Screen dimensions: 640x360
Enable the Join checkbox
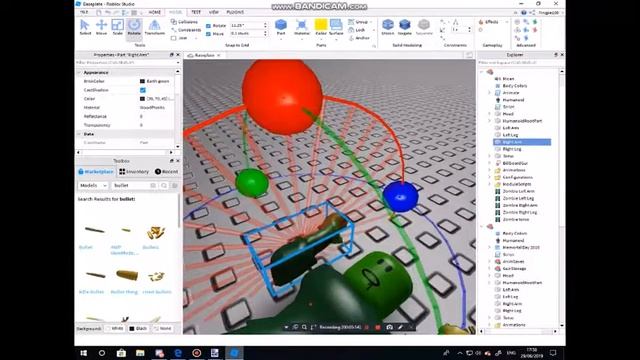click(x=174, y=38)
